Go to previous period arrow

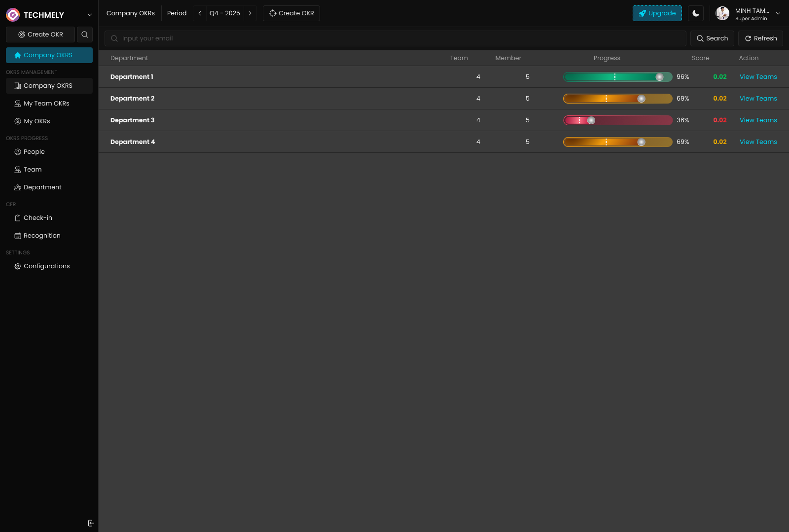[x=200, y=13]
